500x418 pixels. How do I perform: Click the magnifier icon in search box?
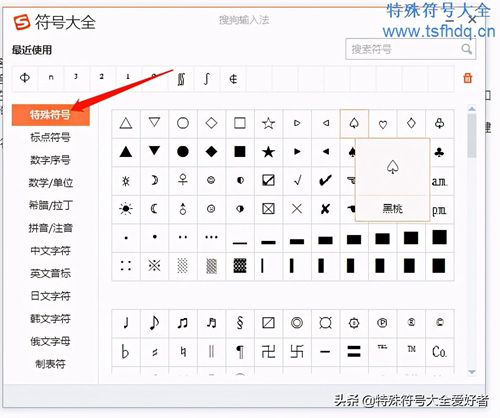[466, 49]
